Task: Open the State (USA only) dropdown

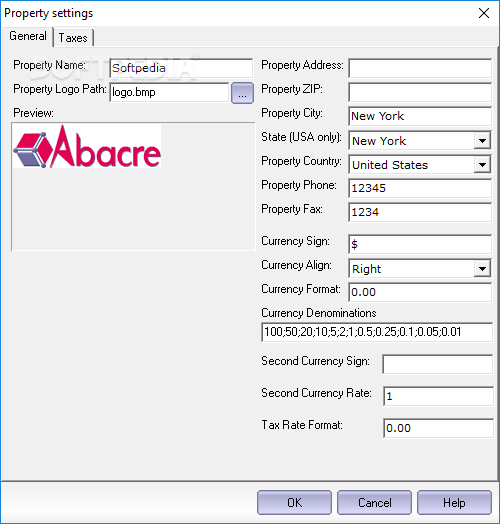Action: point(482,140)
